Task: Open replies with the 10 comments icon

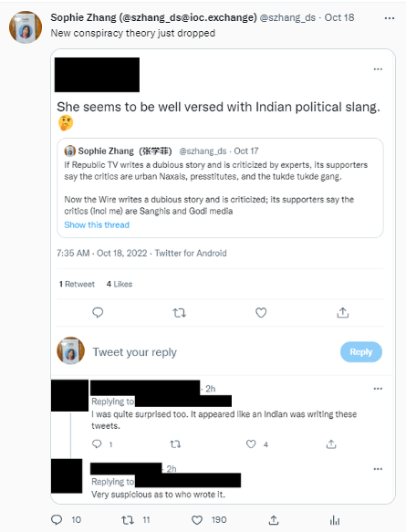Action: tap(57, 520)
